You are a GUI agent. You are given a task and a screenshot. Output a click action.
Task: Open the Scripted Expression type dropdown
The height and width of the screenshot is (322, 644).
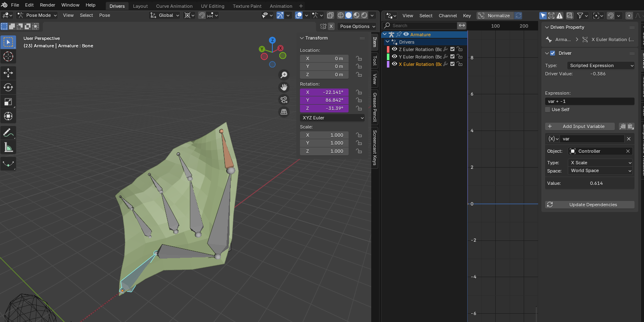(601, 65)
